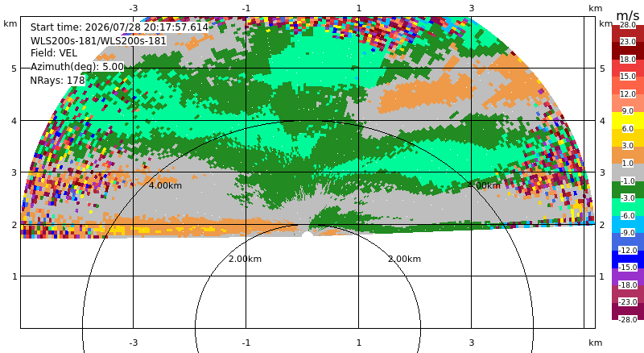Select the purple -18.0 colorbar segment
Viewport: 644px width, 353px height.
(x=628, y=276)
